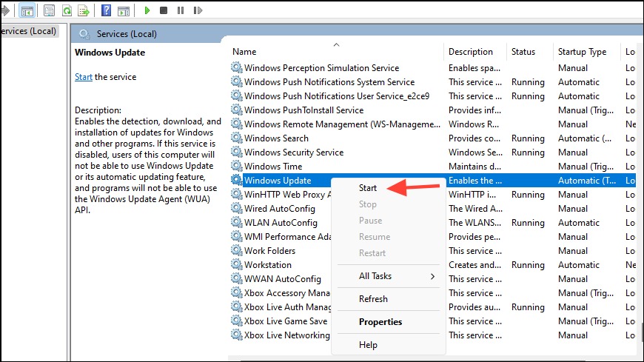Click the Start the service link

pyautogui.click(x=84, y=77)
